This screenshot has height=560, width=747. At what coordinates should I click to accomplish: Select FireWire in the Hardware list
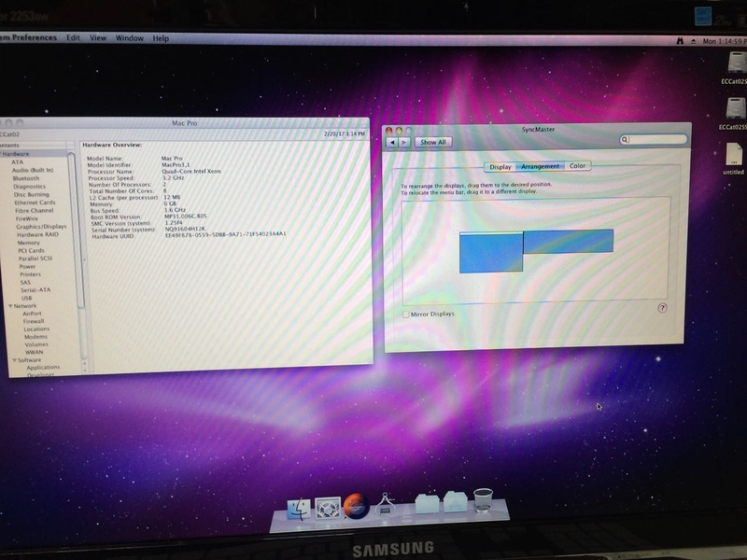pyautogui.click(x=27, y=218)
